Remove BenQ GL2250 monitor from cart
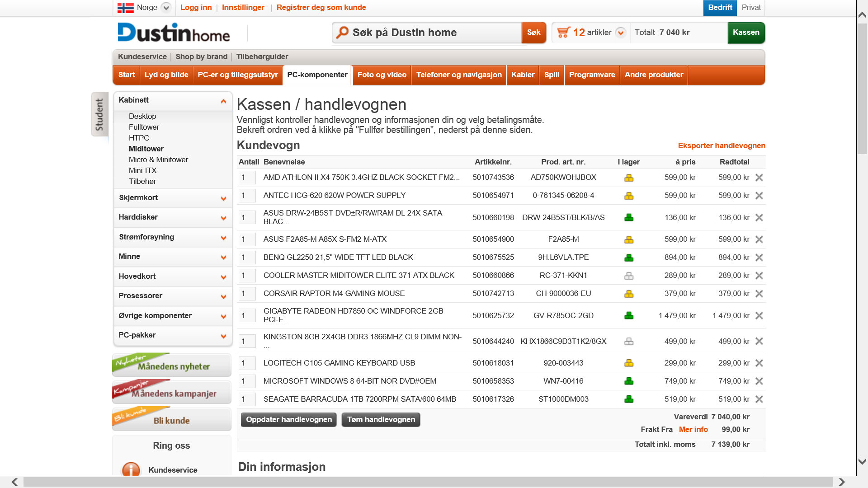 [x=759, y=258]
